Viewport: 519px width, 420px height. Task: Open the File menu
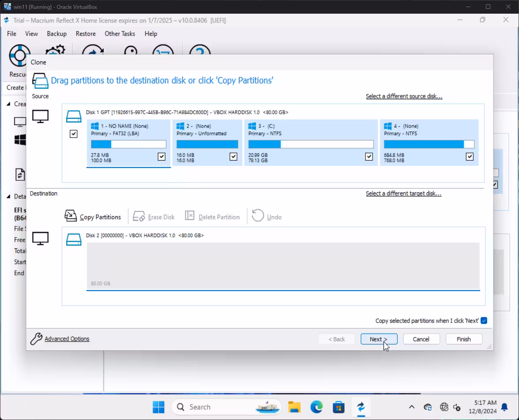pyautogui.click(x=11, y=34)
